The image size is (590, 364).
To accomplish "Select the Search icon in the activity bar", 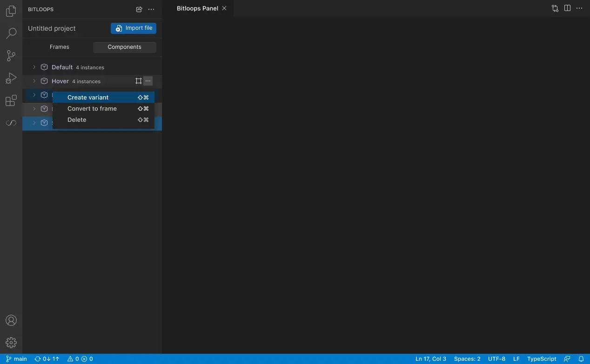I will [11, 33].
